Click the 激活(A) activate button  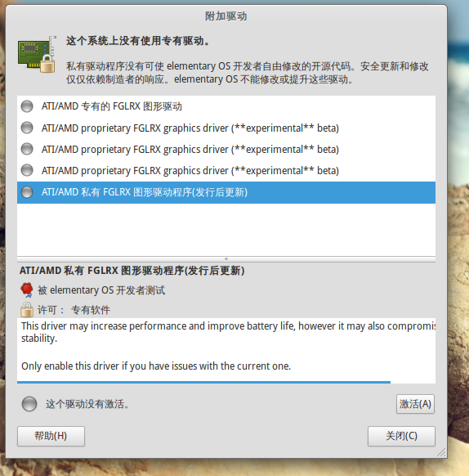(x=415, y=404)
